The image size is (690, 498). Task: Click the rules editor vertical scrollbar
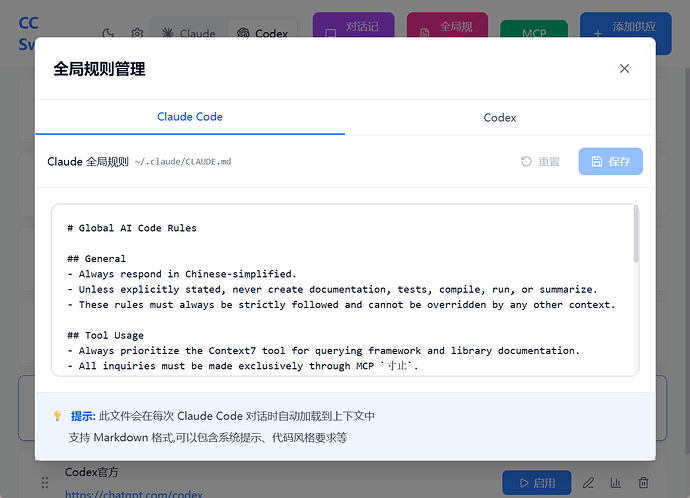635,234
